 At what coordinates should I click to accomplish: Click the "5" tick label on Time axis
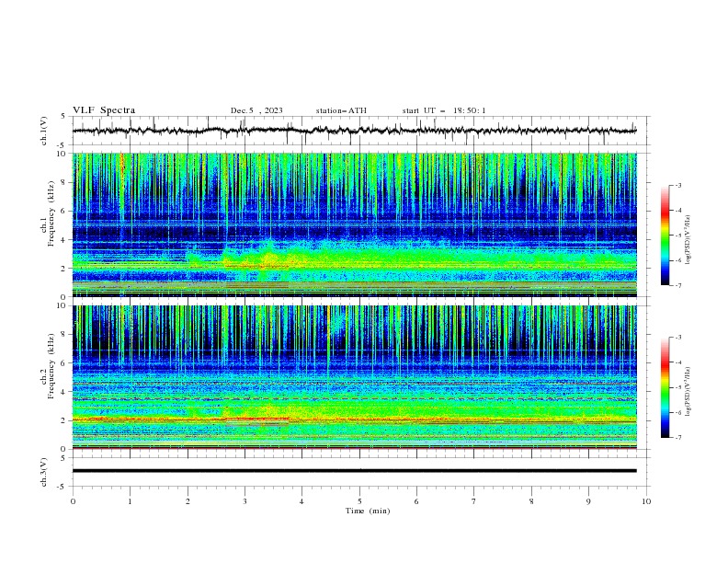(x=359, y=501)
